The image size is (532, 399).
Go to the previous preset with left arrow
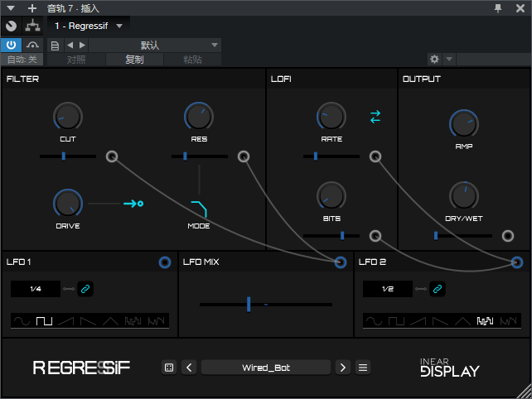[189, 368]
